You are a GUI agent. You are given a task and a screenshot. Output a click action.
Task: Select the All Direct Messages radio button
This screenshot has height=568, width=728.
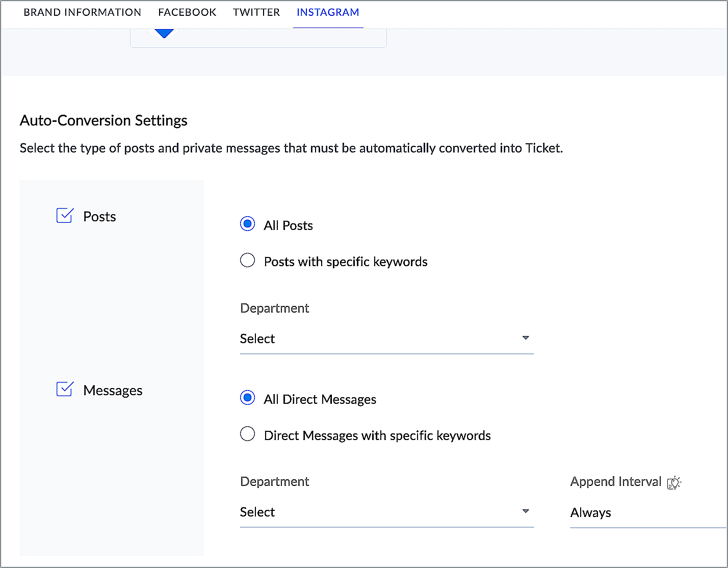pos(248,398)
